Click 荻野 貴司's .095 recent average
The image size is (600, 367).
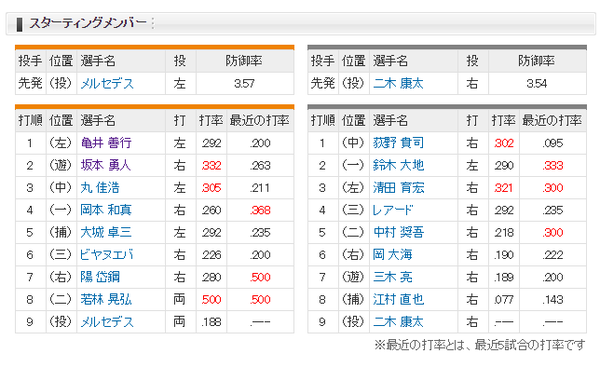[x=553, y=143]
